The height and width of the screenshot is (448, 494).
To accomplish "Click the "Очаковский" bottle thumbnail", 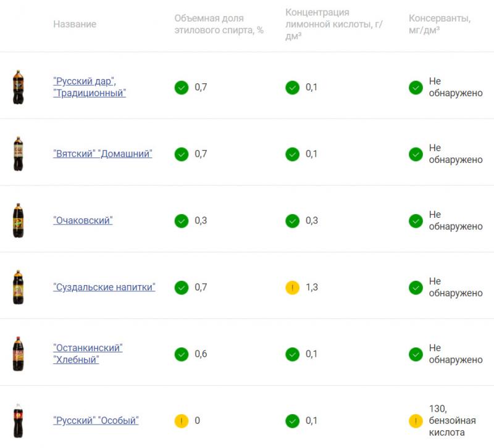I will [19, 220].
